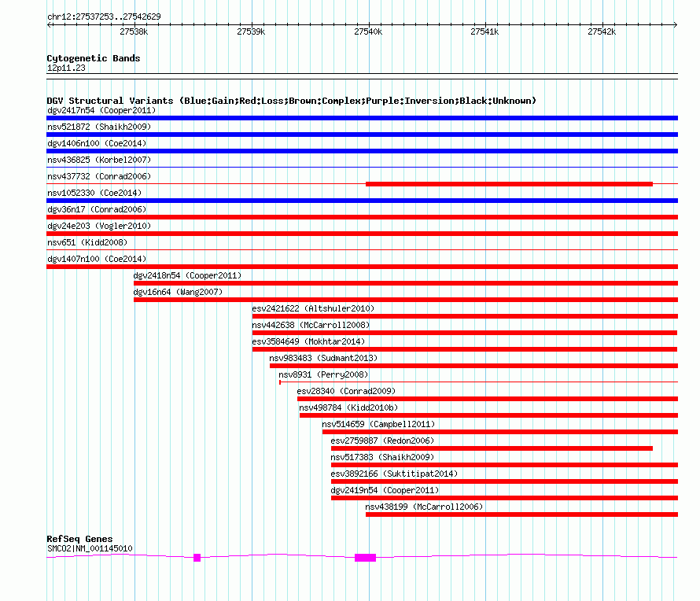Select variant nsv436825 (Korbel2007) label
700x601 pixels.
99,160
